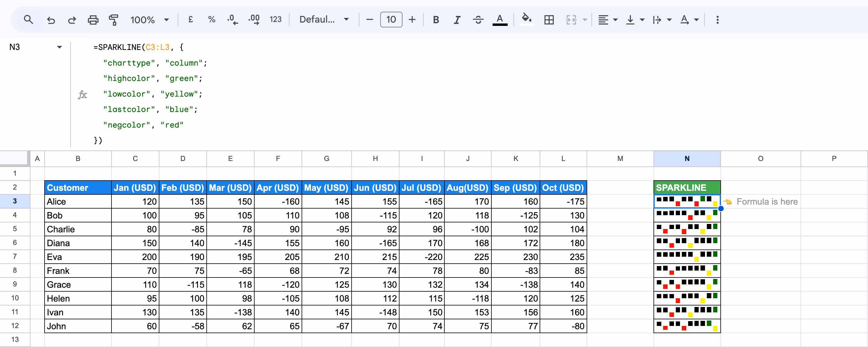Undo the last action
Screen dimensions: 868x347
click(51, 20)
